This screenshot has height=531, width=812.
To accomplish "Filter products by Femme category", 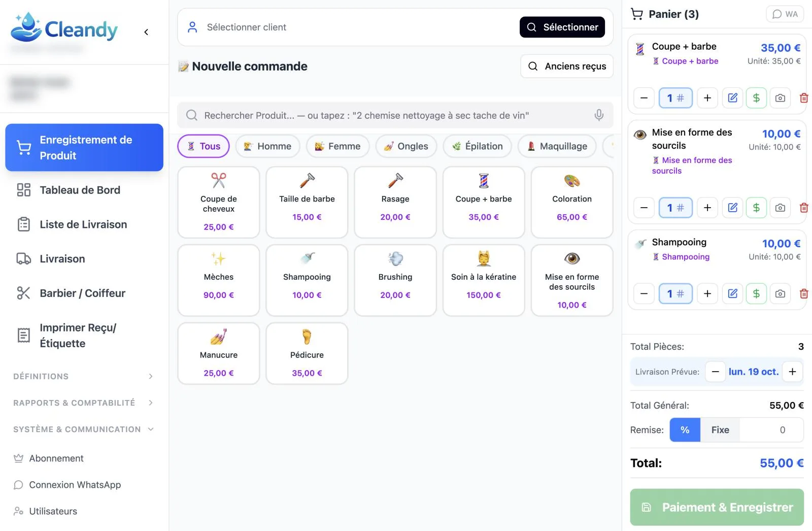I will [337, 146].
